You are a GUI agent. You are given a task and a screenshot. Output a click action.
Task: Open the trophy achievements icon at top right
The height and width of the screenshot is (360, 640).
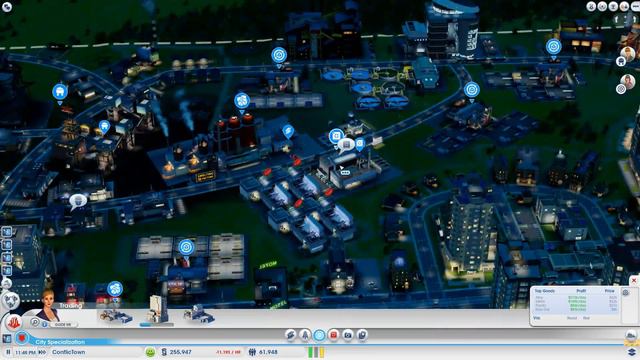(x=613, y=7)
